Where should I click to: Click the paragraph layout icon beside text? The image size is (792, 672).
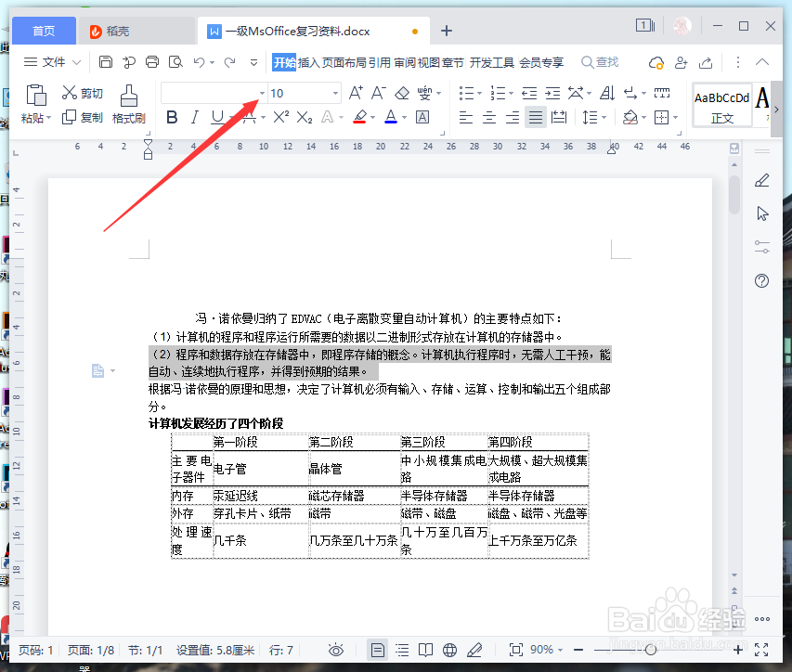tap(98, 371)
